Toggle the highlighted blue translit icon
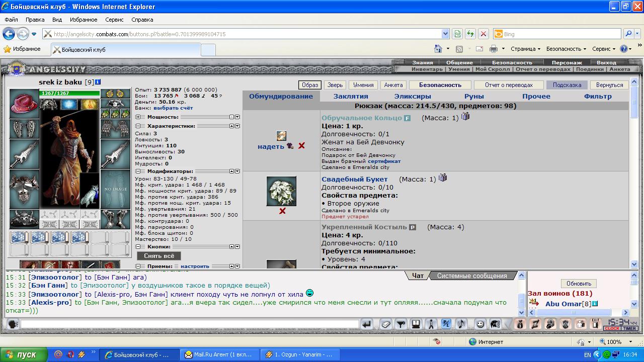The width and height of the screenshot is (644, 362). (x=446, y=324)
